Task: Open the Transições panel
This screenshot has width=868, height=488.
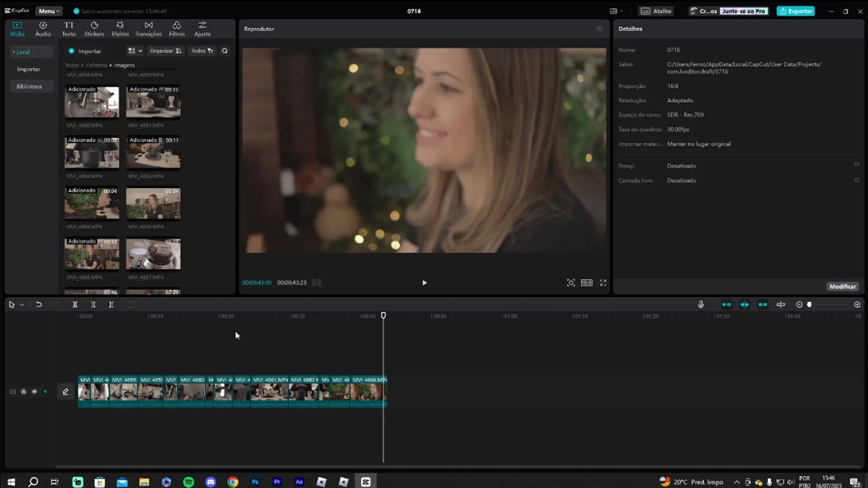Action: (148, 29)
